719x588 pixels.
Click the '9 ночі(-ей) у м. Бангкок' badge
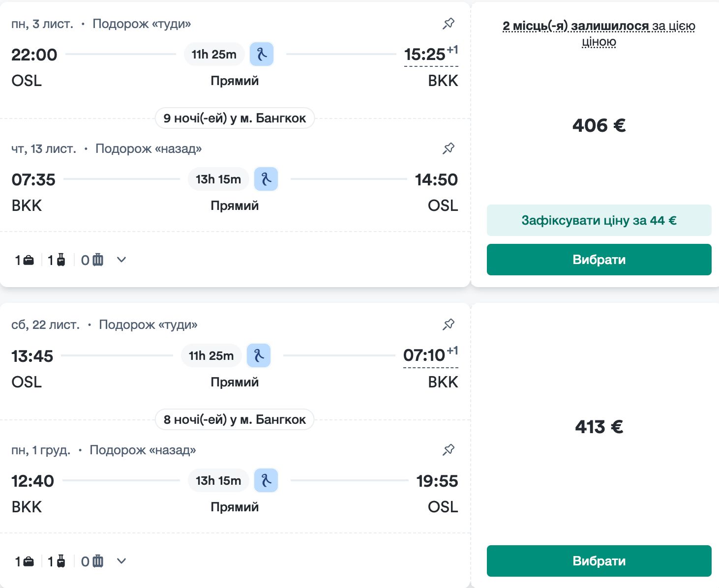[235, 118]
